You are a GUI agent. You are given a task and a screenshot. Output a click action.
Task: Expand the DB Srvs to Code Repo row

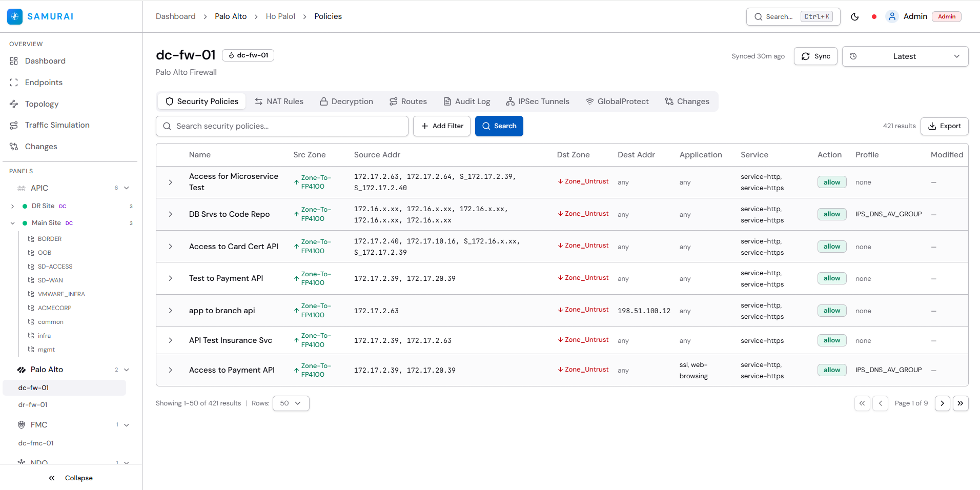coord(171,214)
